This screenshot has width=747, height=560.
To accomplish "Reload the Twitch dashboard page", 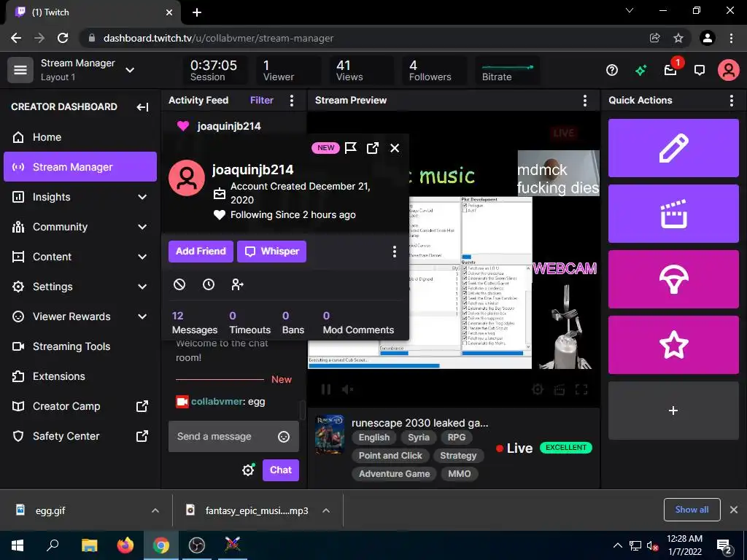I will coord(63,38).
